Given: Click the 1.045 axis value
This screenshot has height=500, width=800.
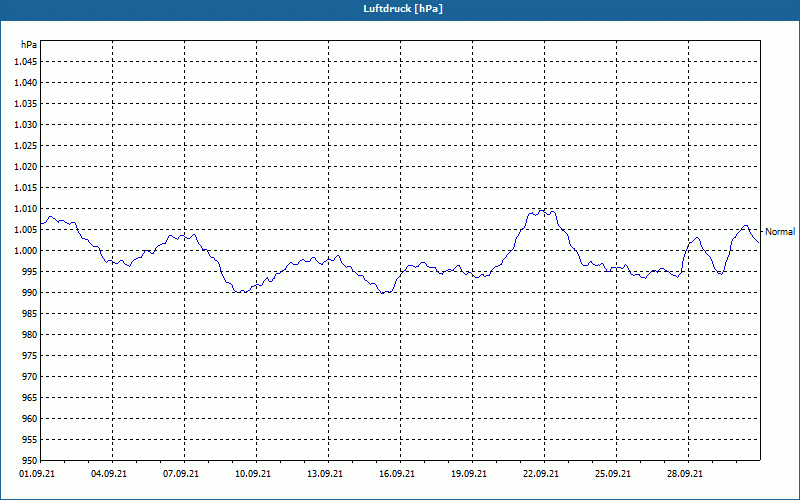Looking at the screenshot, I should click(x=26, y=62).
